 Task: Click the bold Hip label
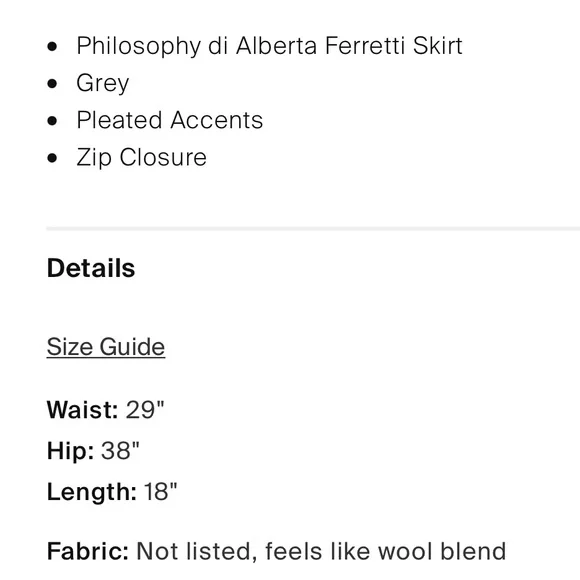click(x=70, y=451)
